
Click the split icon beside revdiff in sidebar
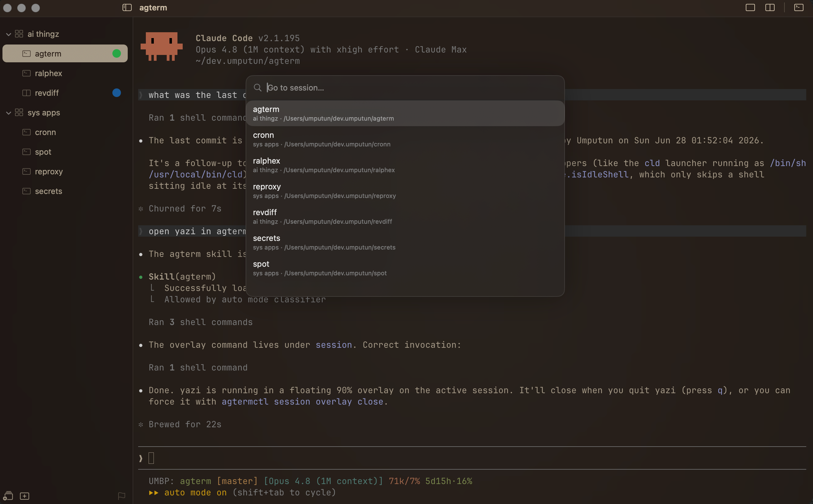(x=26, y=93)
